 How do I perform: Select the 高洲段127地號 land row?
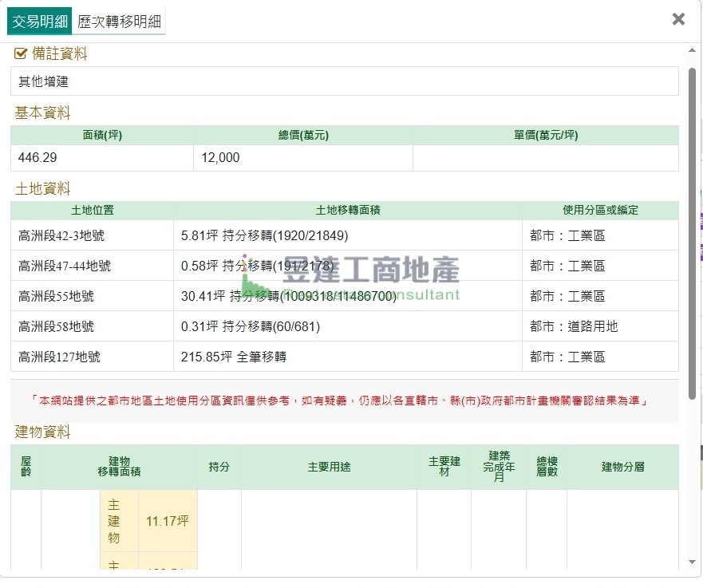tap(92, 357)
